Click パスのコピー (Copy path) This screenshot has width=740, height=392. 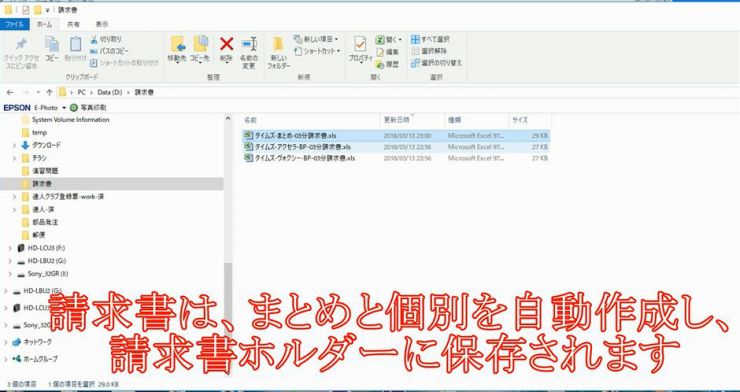pos(109,51)
